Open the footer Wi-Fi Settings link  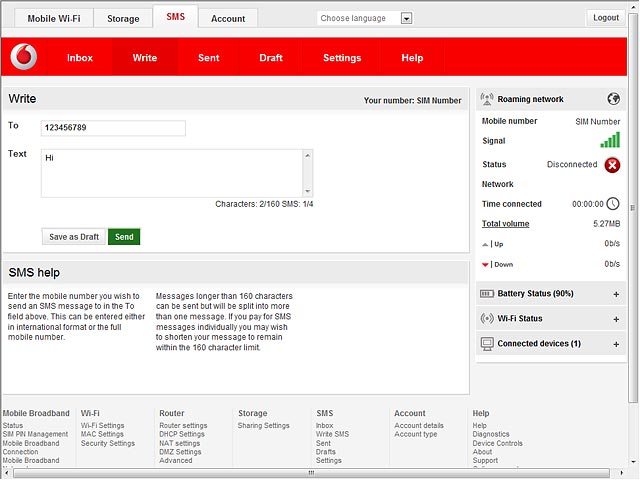[102, 426]
